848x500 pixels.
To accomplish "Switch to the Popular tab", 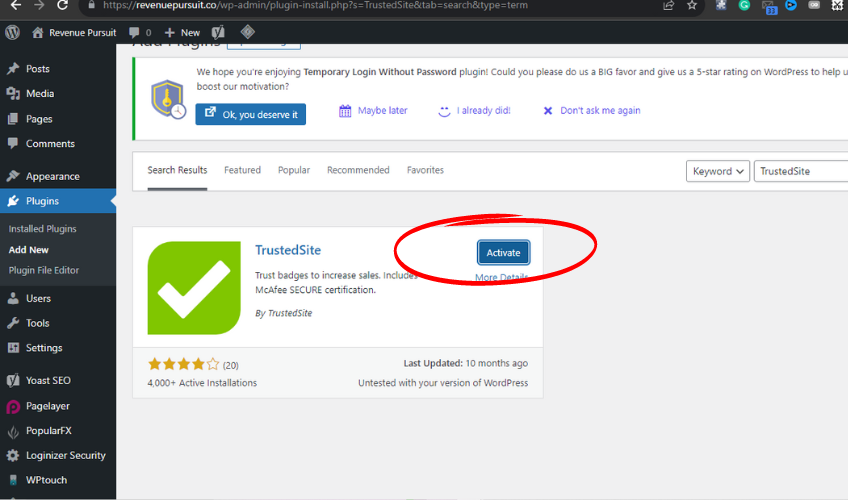I will pyautogui.click(x=294, y=170).
